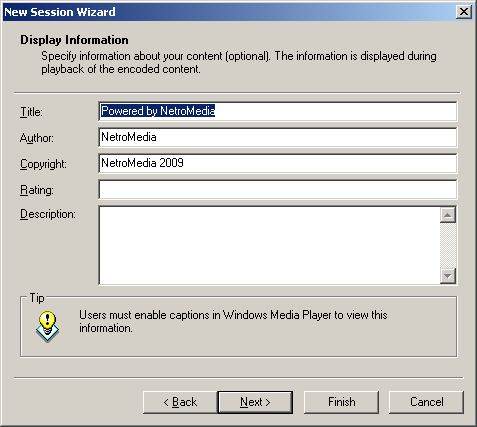Viewport: 477px width, 427px height.
Task: Complete the wizard with Finish
Action: tap(341, 402)
